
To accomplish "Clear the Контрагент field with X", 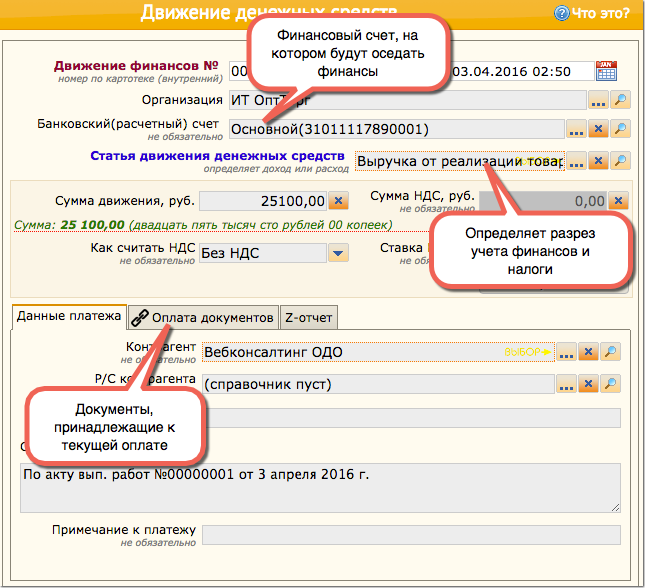I will point(589,352).
